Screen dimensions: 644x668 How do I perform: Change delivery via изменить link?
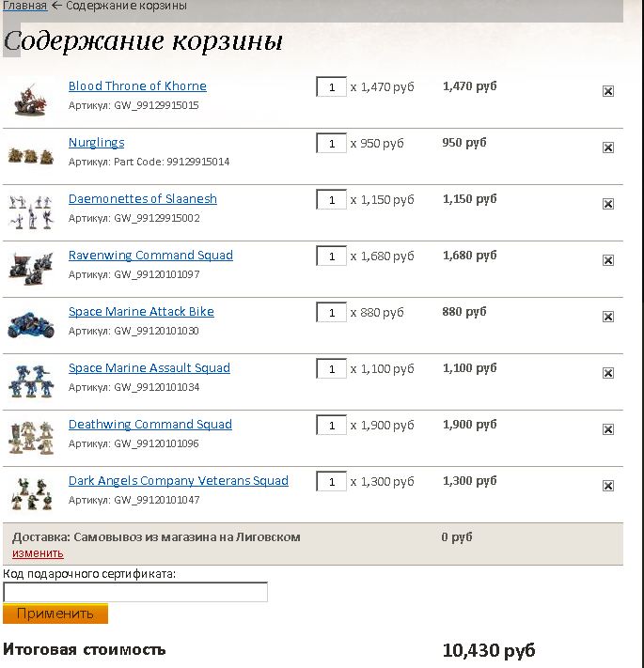tap(38, 553)
